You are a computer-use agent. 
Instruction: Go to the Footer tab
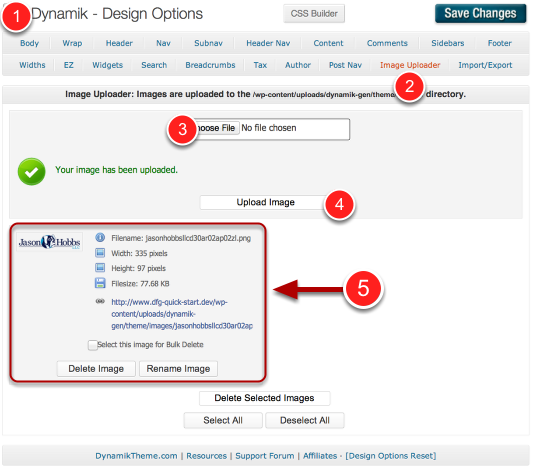pos(500,43)
